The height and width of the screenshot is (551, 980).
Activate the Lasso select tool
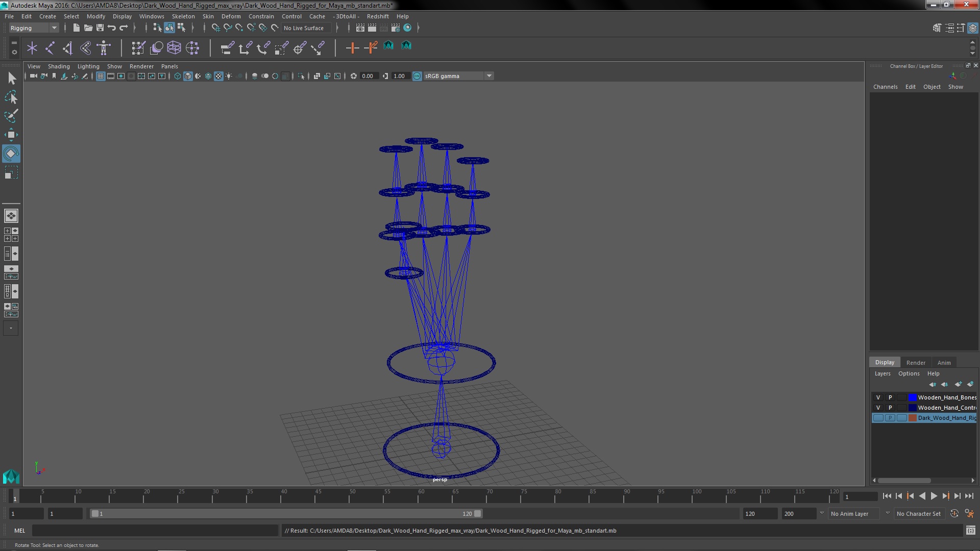(x=11, y=97)
